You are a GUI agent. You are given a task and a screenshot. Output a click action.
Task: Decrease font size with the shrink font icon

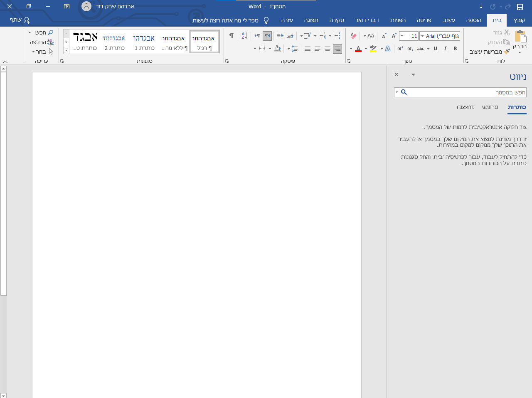(x=384, y=36)
